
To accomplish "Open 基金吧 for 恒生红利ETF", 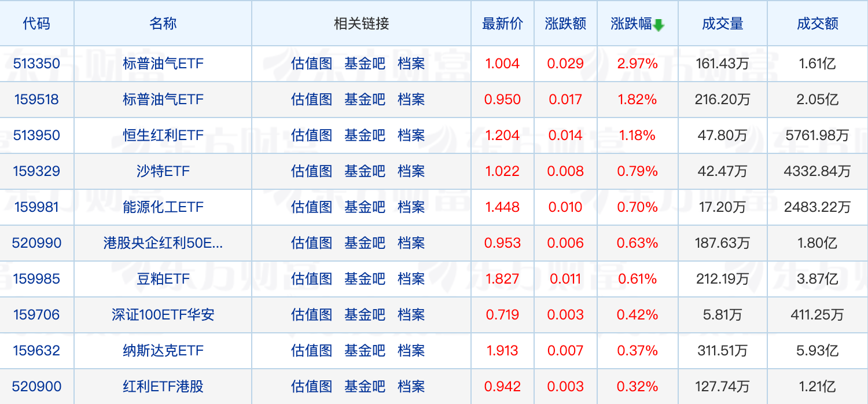I will (x=365, y=135).
